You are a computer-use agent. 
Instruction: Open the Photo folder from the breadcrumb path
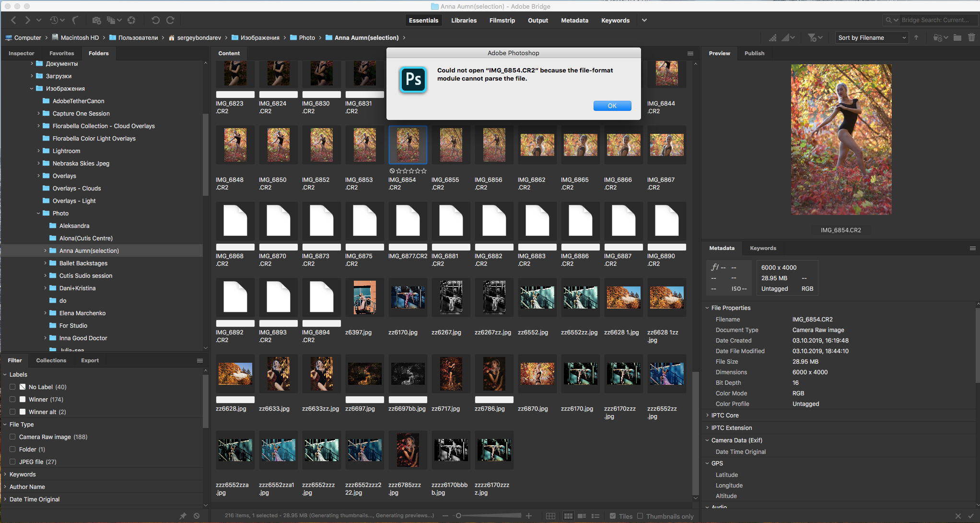tap(306, 37)
